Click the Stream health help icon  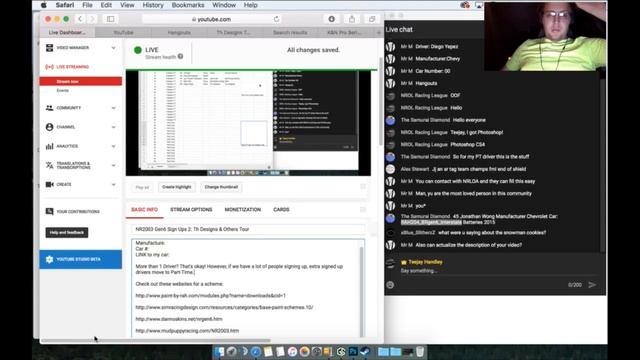180,56
